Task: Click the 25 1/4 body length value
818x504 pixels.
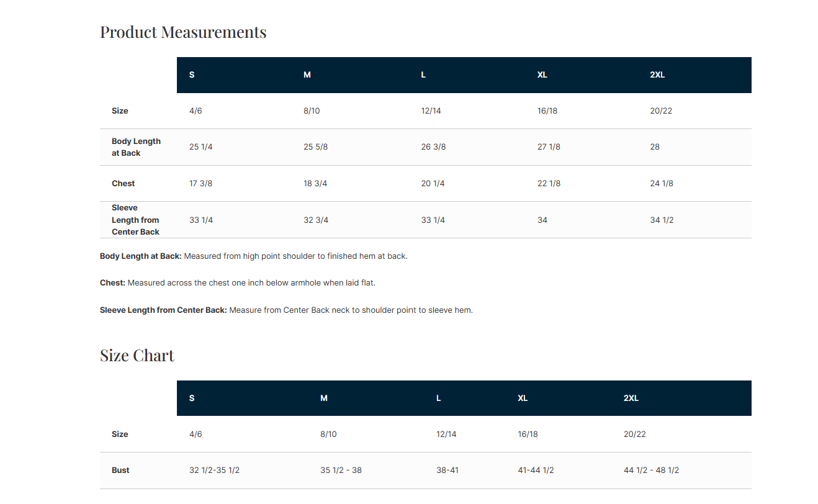Action: click(x=201, y=147)
